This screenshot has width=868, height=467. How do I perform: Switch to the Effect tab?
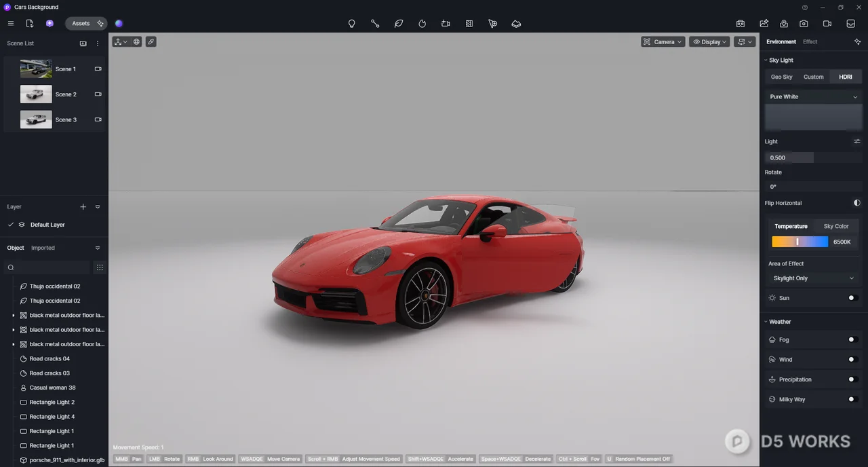810,41
